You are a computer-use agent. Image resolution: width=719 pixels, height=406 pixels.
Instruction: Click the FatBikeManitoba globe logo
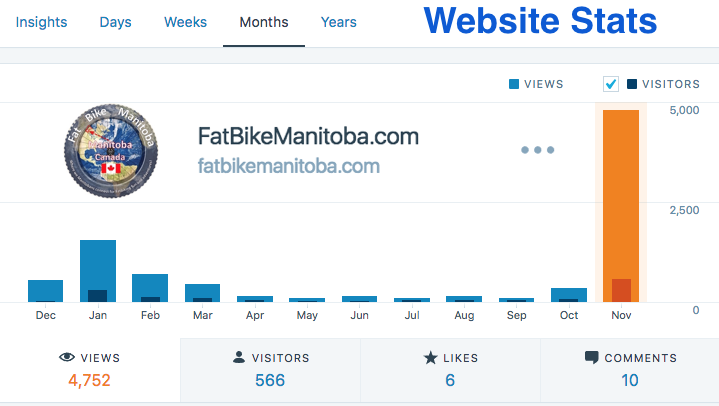tap(110, 150)
